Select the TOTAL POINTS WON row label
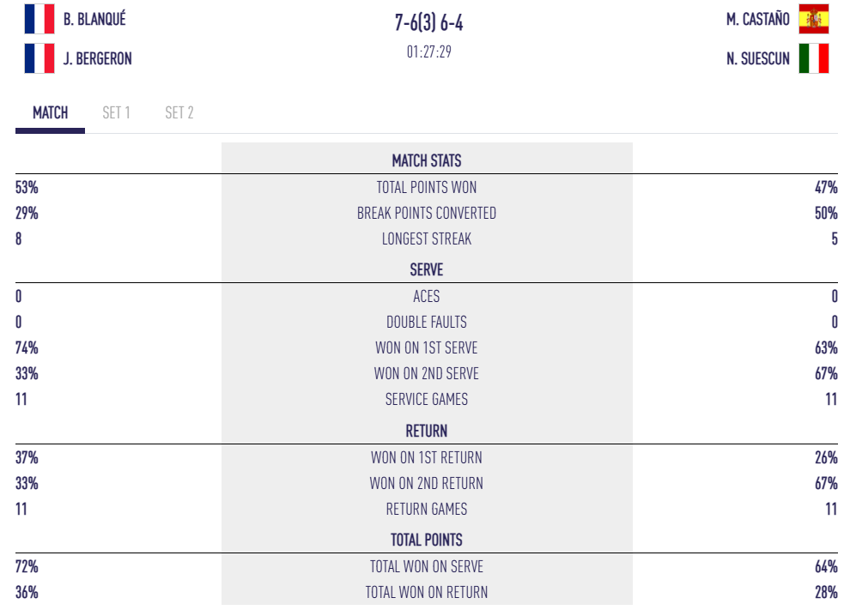Image resolution: width=850 pixels, height=616 pixels. [x=427, y=187]
